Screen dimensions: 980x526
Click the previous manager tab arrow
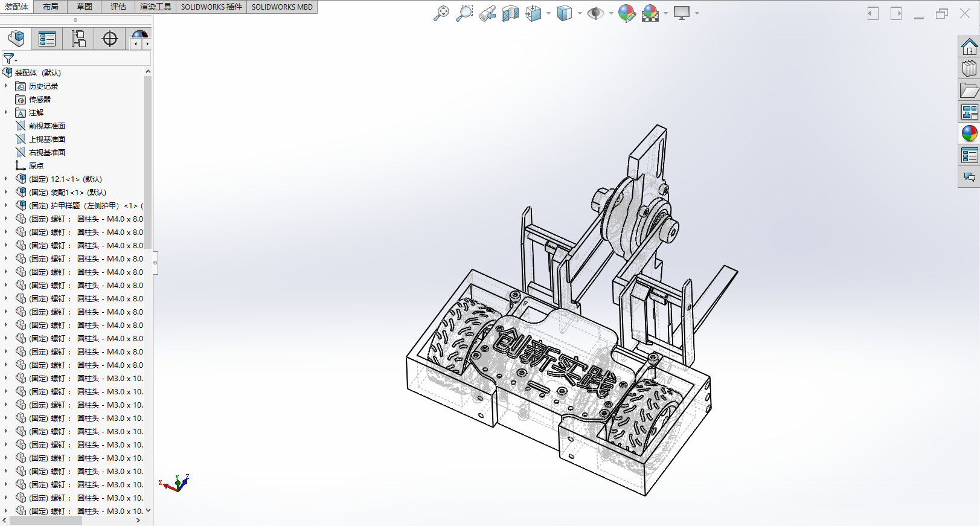pyautogui.click(x=136, y=43)
